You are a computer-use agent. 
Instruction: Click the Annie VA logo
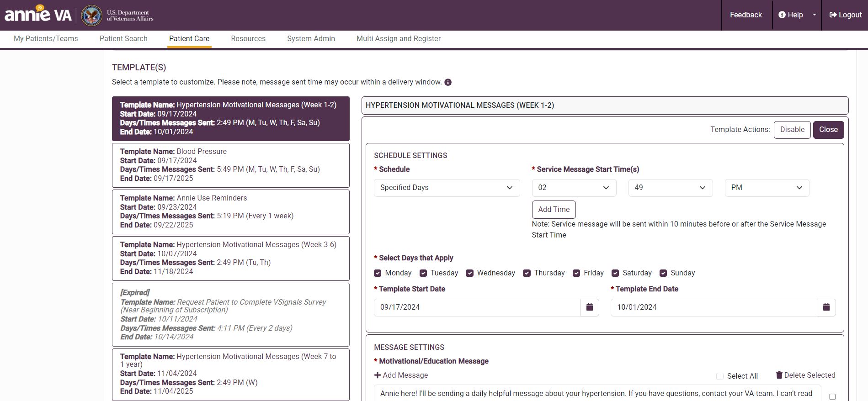38,14
